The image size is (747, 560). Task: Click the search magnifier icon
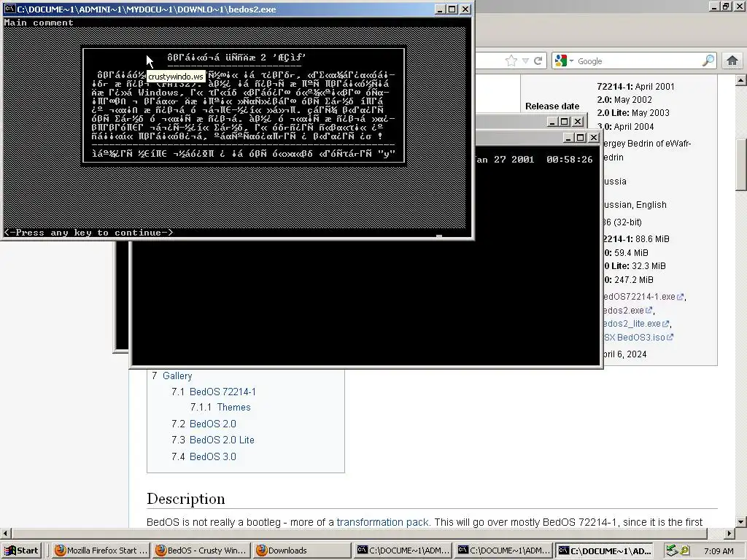(x=708, y=61)
